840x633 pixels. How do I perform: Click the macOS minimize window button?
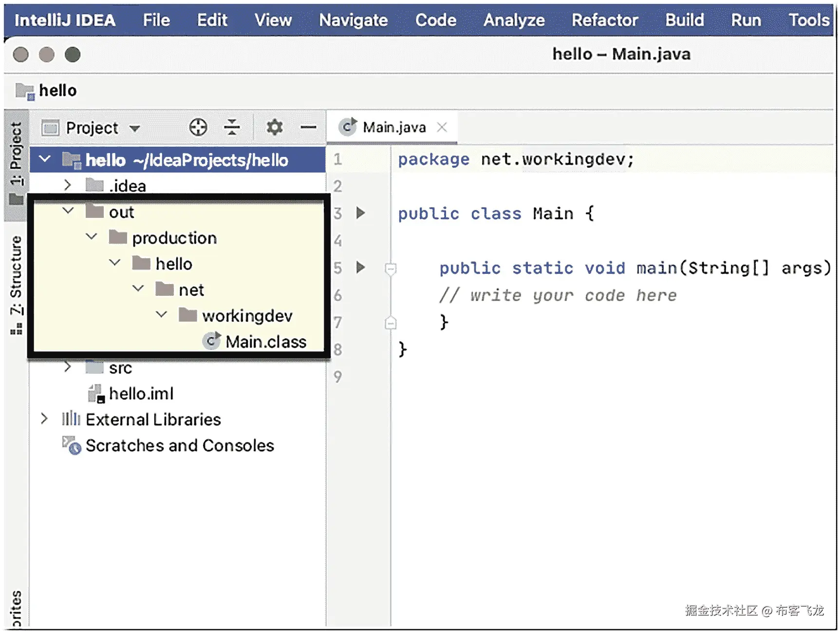(x=47, y=54)
